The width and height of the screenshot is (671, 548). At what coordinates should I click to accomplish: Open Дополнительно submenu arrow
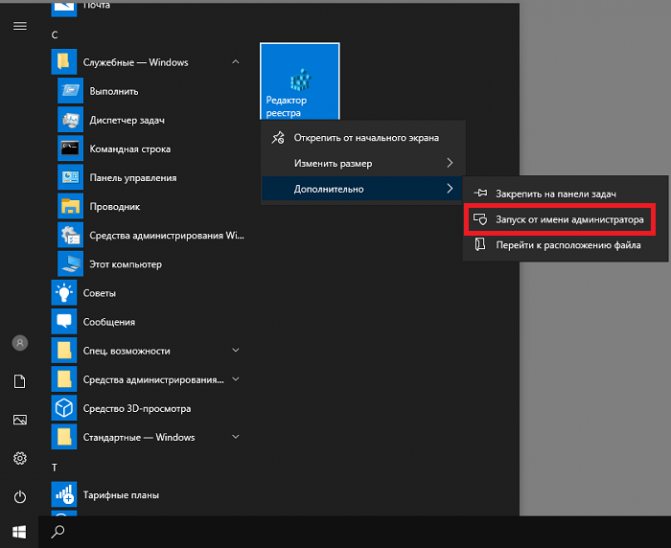450,189
